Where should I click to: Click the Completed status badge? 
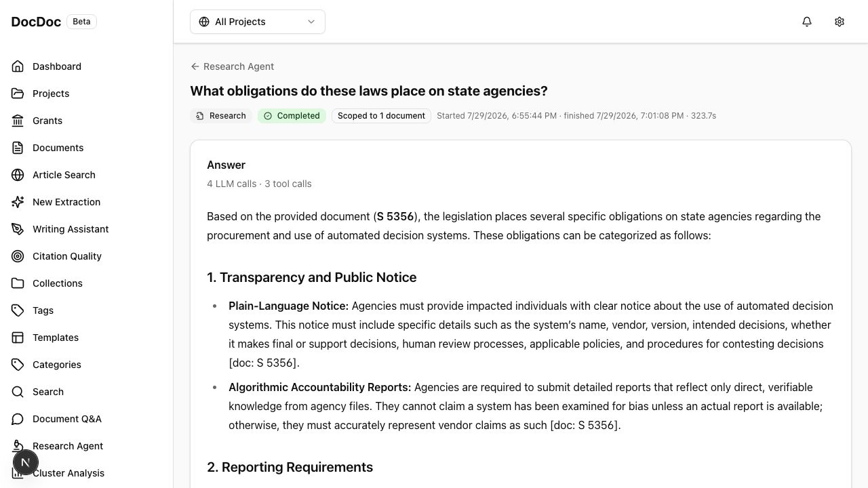[x=292, y=116]
